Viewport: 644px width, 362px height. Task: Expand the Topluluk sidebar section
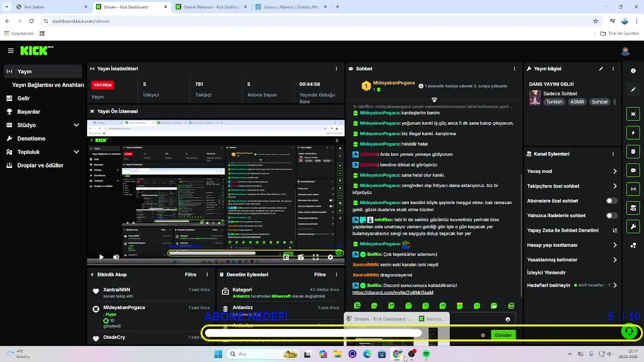coord(76,152)
